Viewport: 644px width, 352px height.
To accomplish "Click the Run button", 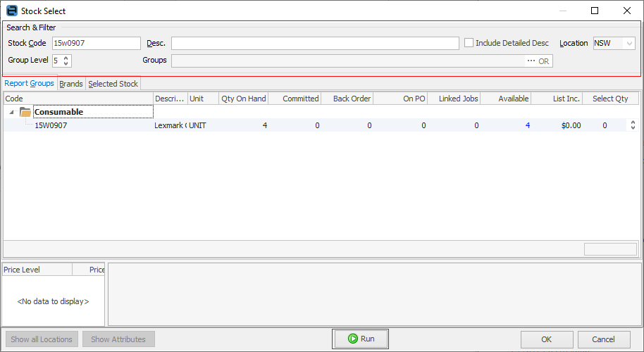I will pyautogui.click(x=360, y=339).
